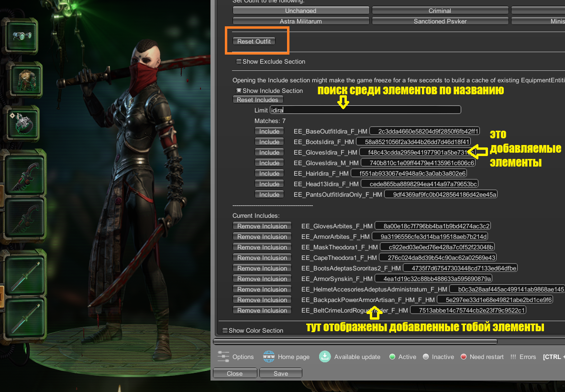Include EE_GlovesIdira_F_HM element
Image resolution: width=565 pixels, height=392 pixels.
click(269, 152)
